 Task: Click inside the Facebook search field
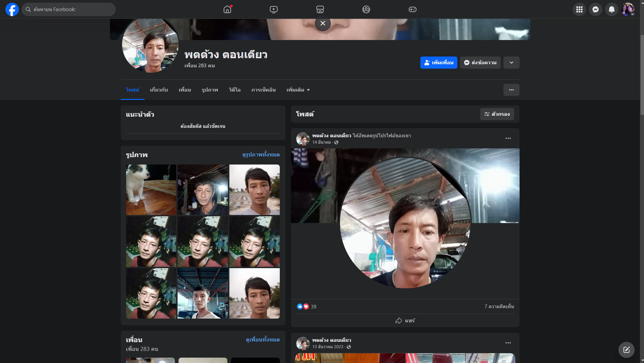tap(69, 9)
